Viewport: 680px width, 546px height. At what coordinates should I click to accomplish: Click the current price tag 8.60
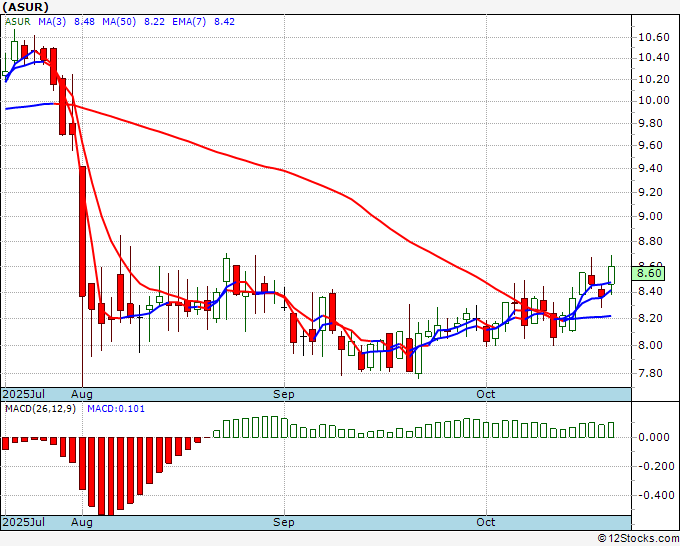click(x=649, y=273)
